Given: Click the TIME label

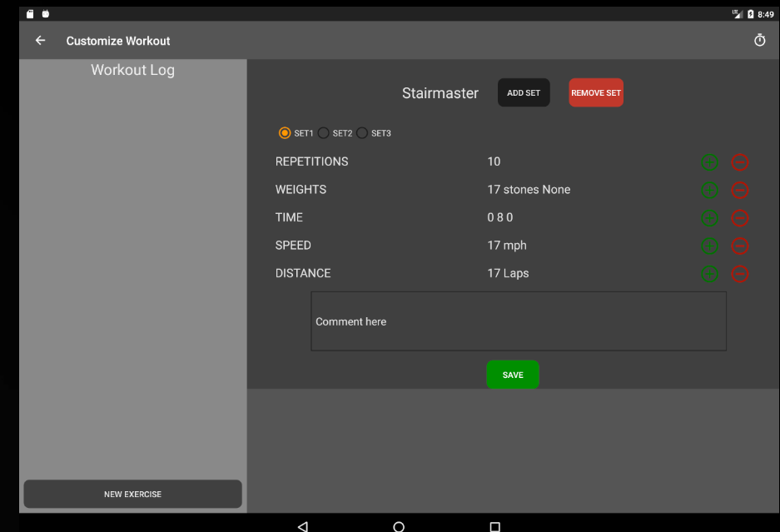Looking at the screenshot, I should click(x=289, y=217).
